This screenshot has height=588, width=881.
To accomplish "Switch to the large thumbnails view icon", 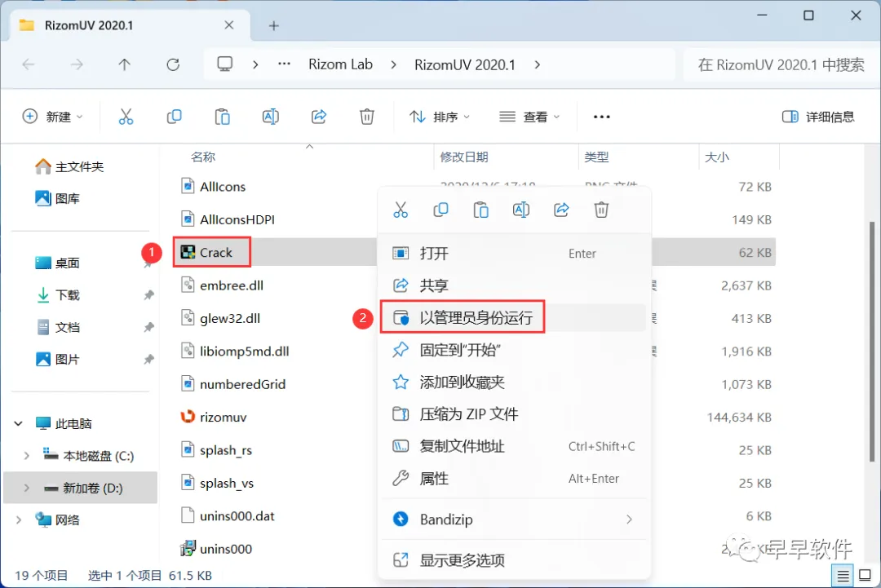I will point(866,576).
